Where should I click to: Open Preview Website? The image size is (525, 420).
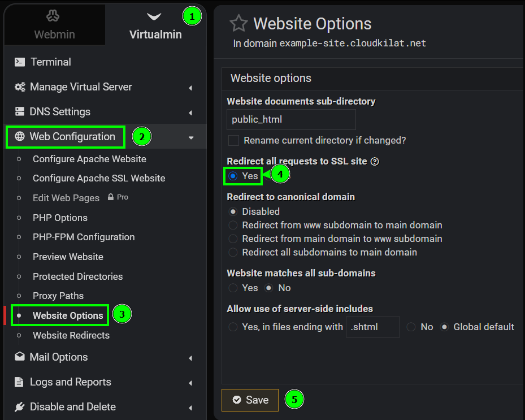68,257
